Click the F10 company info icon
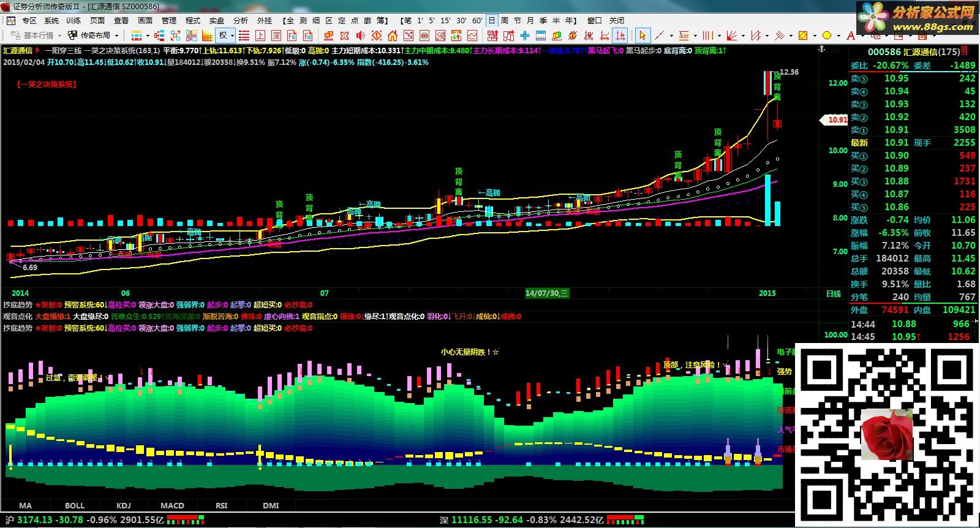980x528 pixels. (308, 36)
